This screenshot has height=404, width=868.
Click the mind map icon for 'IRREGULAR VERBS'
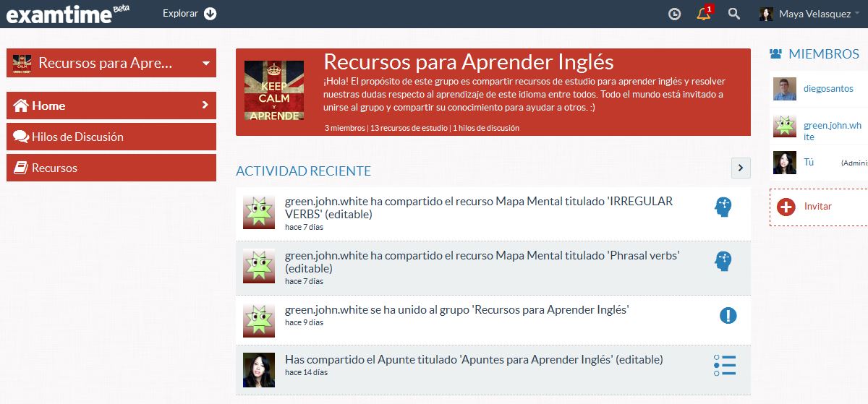pos(723,207)
